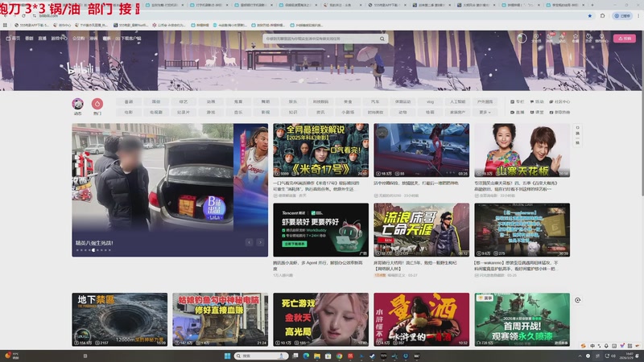Image resolution: width=644 pixels, height=362 pixels.
Task: Open the 死亡游戏 金秋天 高光局 thumbnail
Action: 320,319
